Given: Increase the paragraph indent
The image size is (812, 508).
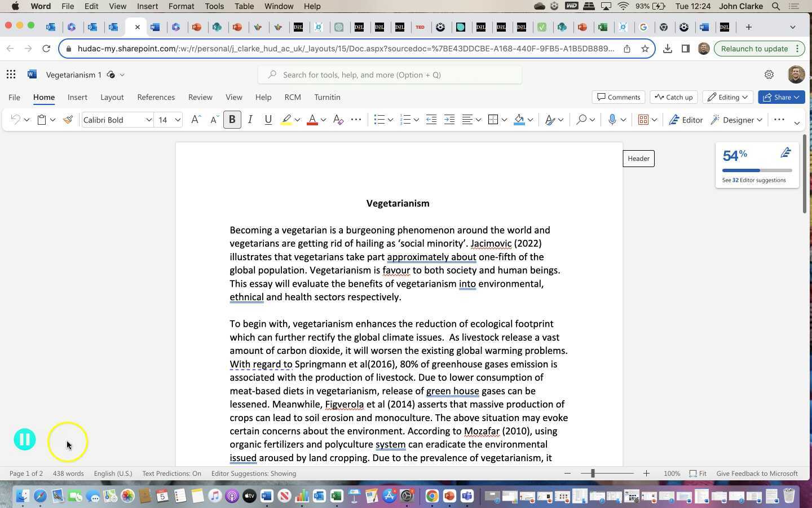Looking at the screenshot, I should pyautogui.click(x=449, y=120).
